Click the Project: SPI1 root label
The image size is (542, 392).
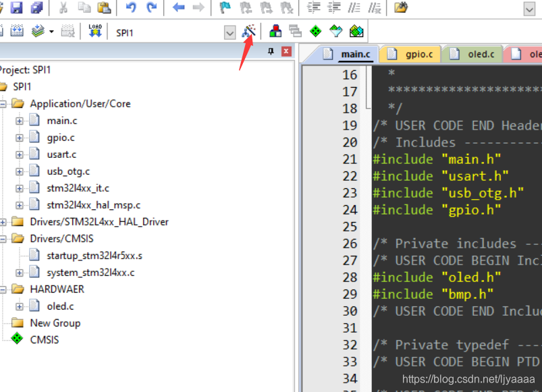click(x=25, y=69)
